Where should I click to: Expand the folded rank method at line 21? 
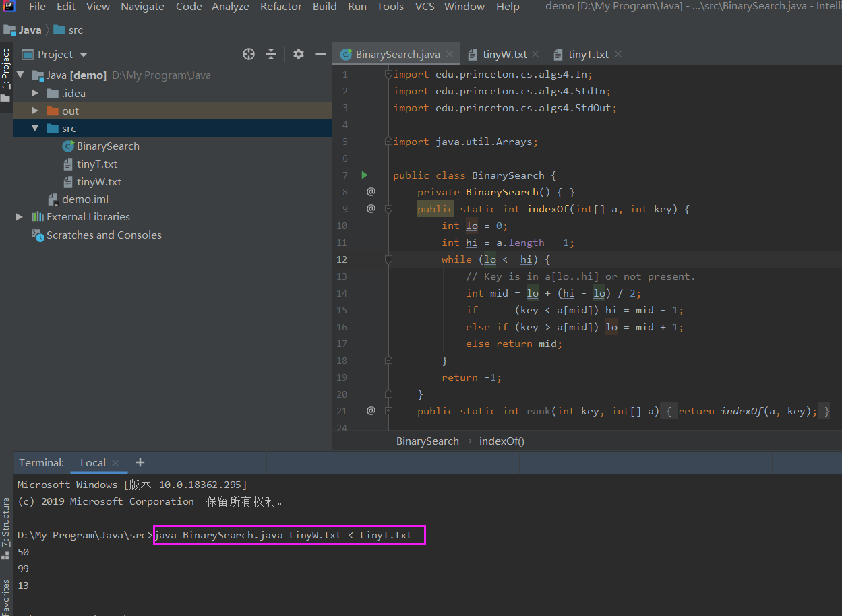[x=388, y=410]
